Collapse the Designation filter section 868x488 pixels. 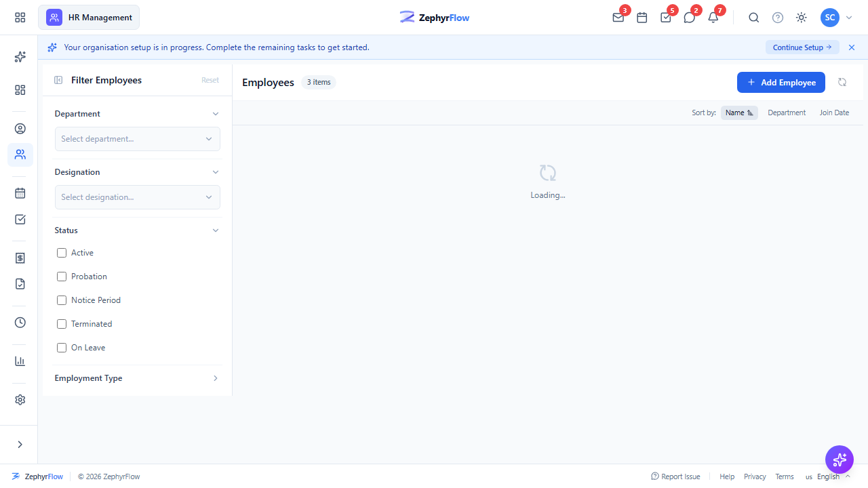[216, 172]
